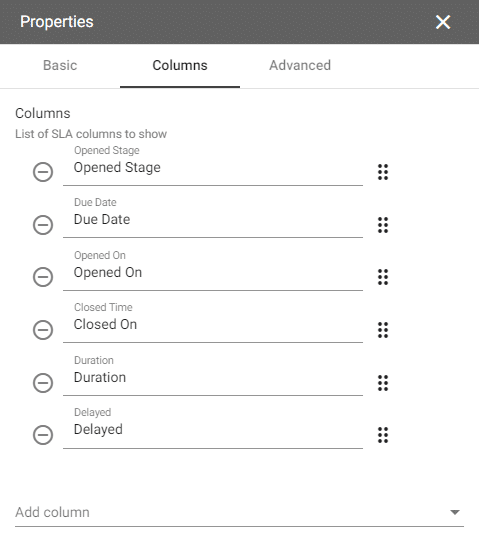Remove the Due Date column
479x550 pixels.
(43, 224)
